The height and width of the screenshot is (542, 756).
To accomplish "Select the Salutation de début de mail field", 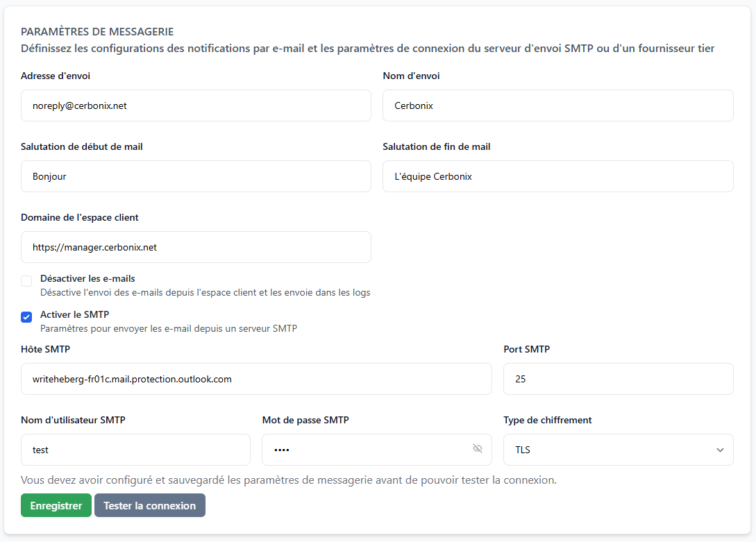I will pyautogui.click(x=196, y=176).
